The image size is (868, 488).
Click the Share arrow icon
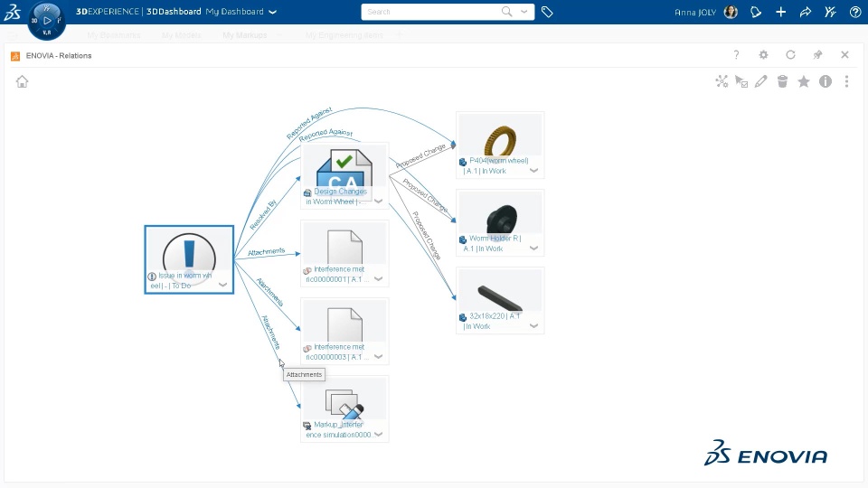coord(806,12)
